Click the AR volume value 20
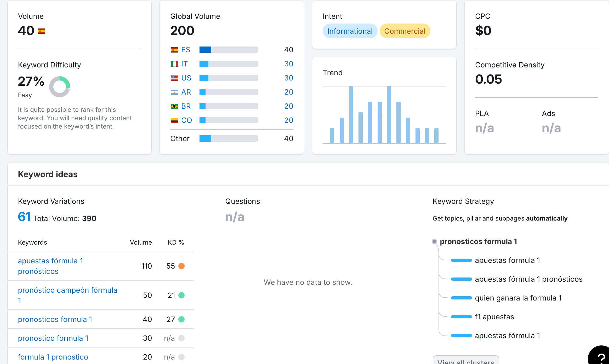The width and height of the screenshot is (609, 364). coord(289,92)
